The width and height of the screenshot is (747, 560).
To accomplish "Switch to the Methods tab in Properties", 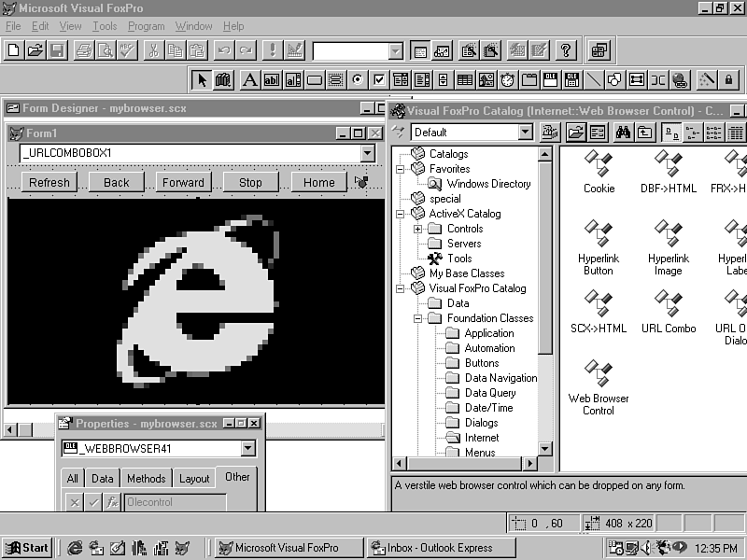I will pos(146,478).
